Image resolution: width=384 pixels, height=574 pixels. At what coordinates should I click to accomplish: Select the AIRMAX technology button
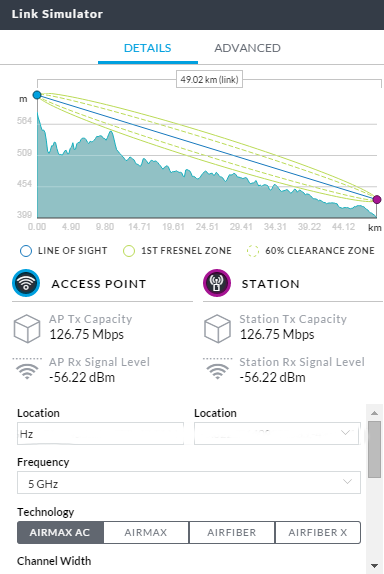click(x=146, y=532)
